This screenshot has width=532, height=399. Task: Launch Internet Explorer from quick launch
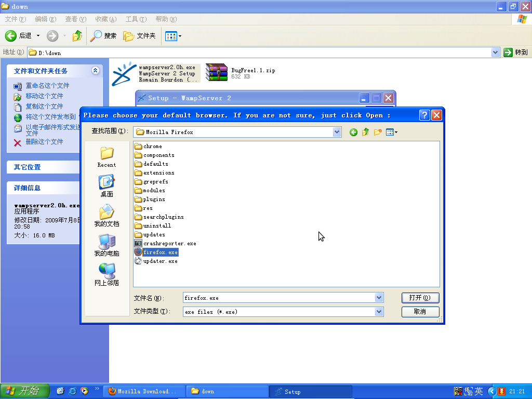click(72, 391)
